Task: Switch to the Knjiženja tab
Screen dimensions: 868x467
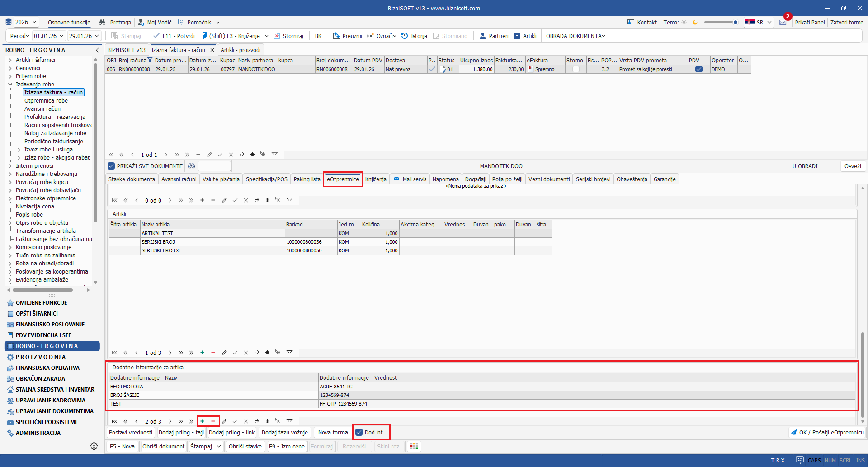Action: [x=376, y=179]
